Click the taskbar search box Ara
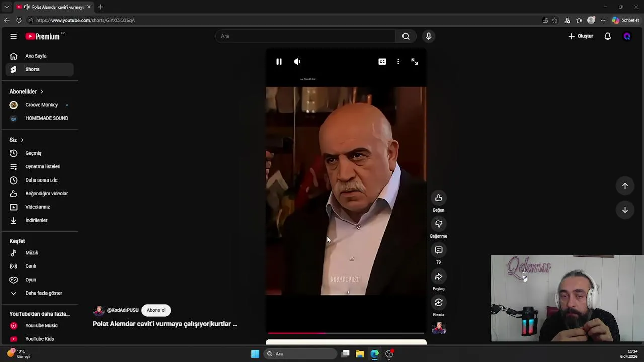The height and width of the screenshot is (362, 644). (x=300, y=354)
